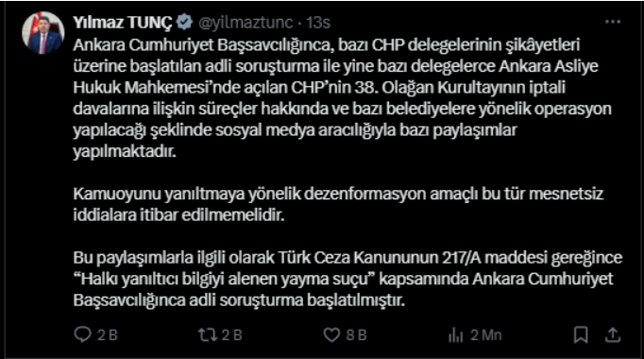Repost the tweet using the retweet arrows icon
Image resolution: width=644 pixels, height=359 pixels.
pyautogui.click(x=208, y=334)
